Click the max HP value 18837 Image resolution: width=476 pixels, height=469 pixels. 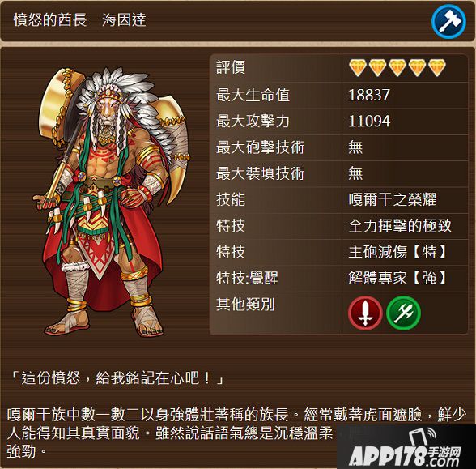pos(369,95)
